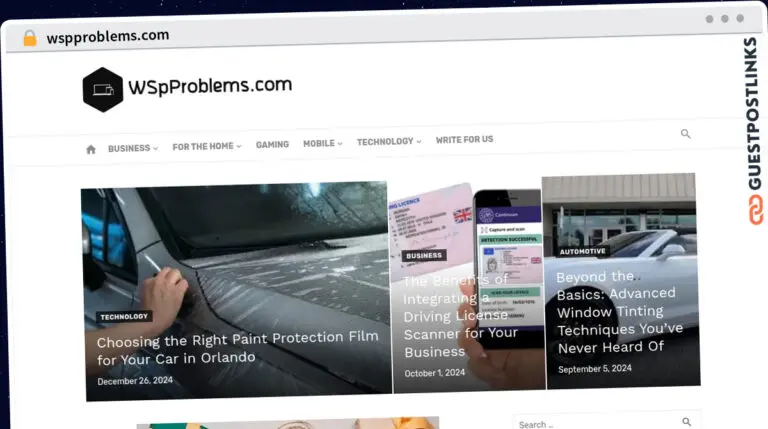Click the Technology category badge

point(124,317)
